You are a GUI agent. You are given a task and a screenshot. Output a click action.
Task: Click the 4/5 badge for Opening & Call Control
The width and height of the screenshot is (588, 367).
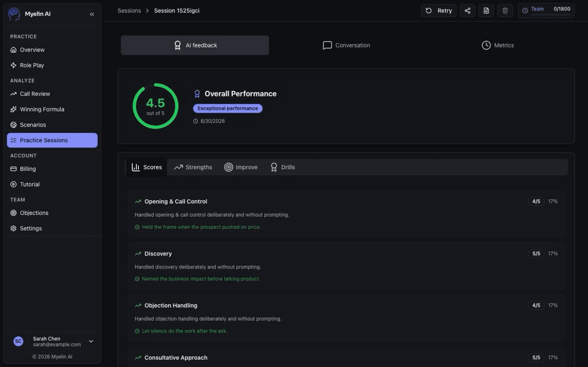tap(536, 202)
